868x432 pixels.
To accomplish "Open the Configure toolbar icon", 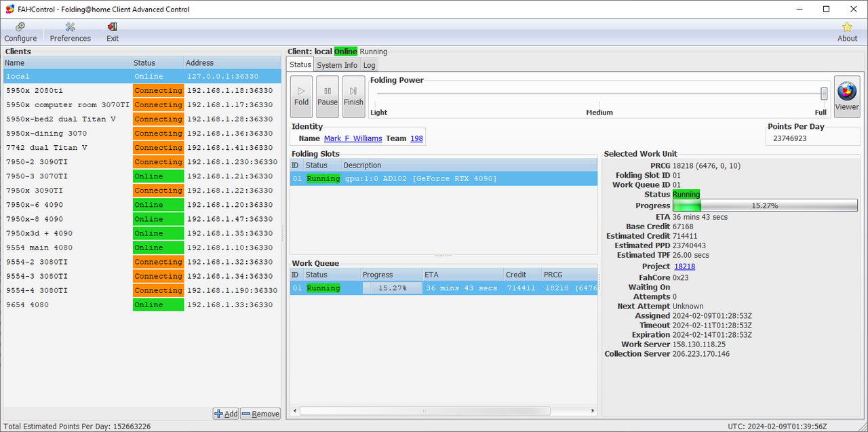I will 20,31.
